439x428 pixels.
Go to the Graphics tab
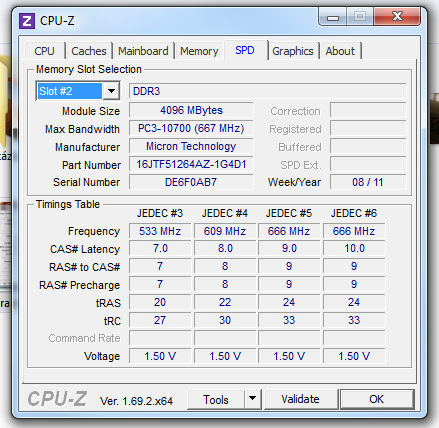click(293, 51)
